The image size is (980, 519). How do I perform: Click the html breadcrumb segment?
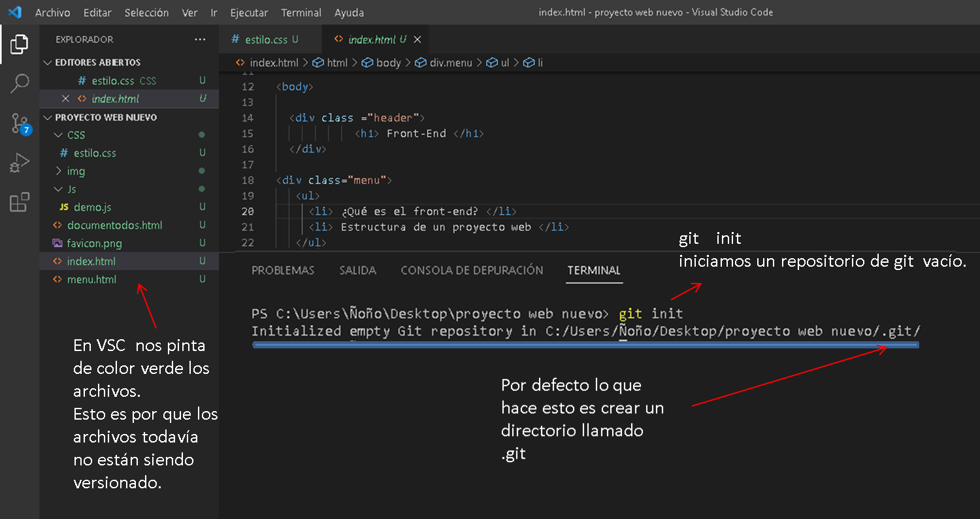click(x=330, y=63)
